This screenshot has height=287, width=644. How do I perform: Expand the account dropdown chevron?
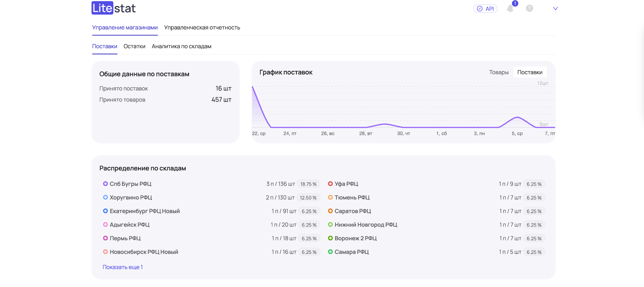click(555, 8)
